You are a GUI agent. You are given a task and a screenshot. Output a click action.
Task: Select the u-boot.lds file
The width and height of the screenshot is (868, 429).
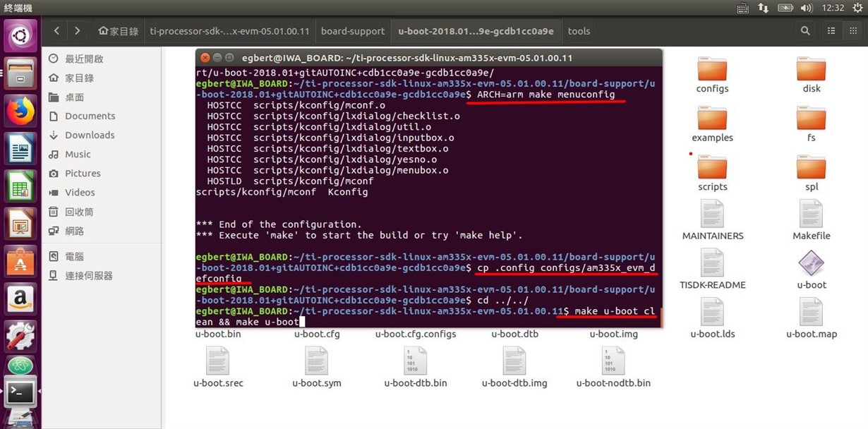712,319
